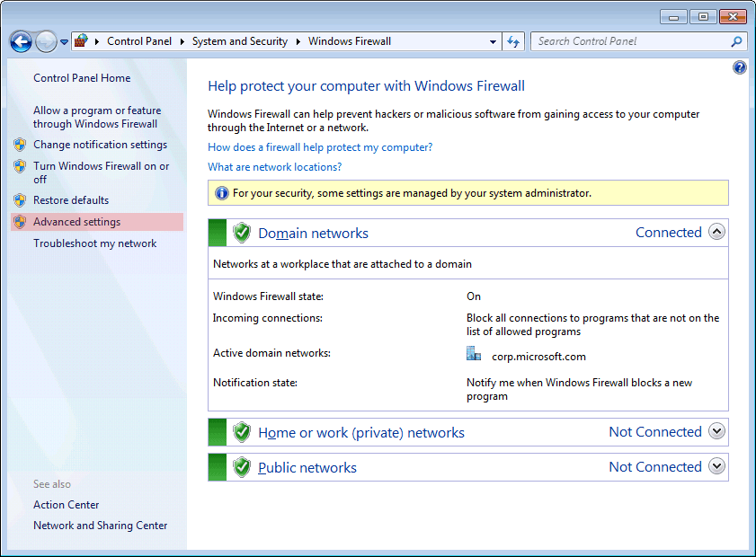This screenshot has height=557, width=756.
Task: Click the info icon in the yellow security banner
Action: 221,193
